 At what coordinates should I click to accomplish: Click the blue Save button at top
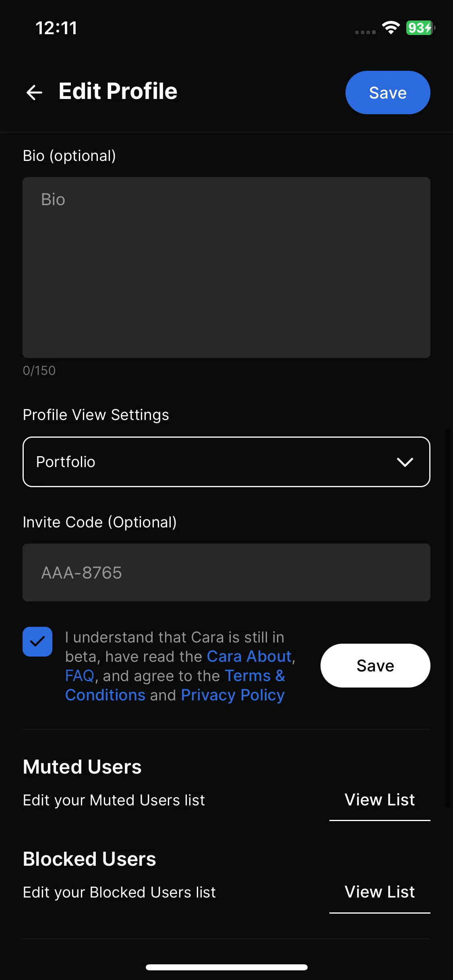[x=388, y=93]
